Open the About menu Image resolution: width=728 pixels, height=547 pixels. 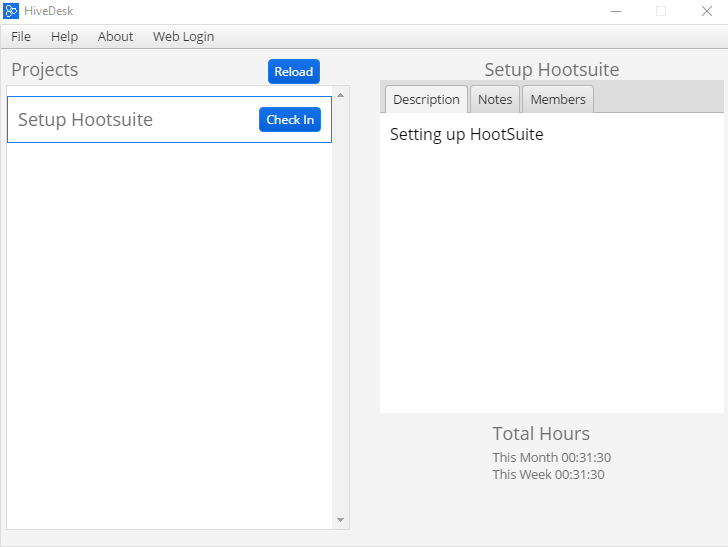(x=115, y=37)
